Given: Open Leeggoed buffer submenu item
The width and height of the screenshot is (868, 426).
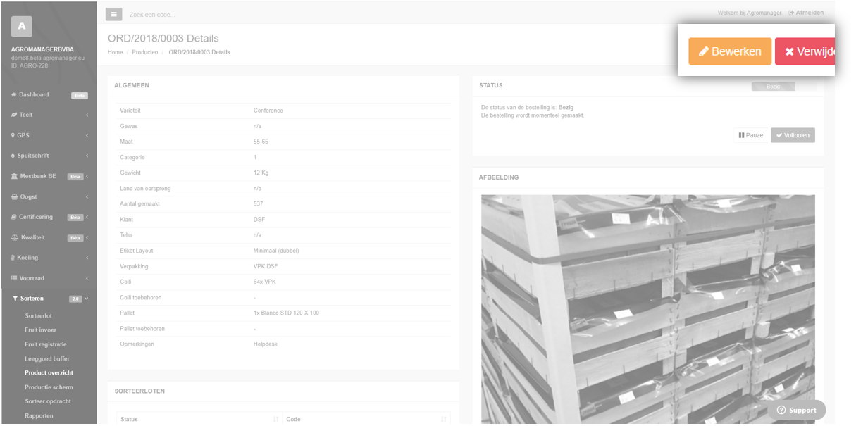Looking at the screenshot, I should 47,358.
